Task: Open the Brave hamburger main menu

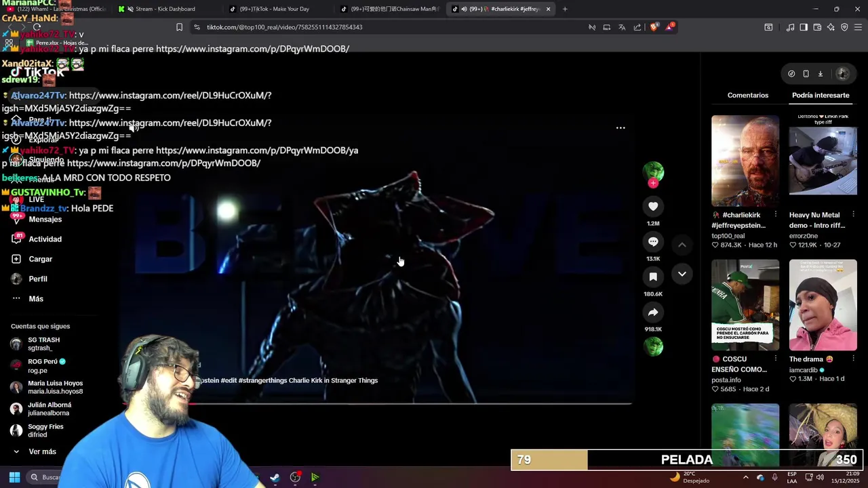Action: pos(858,27)
